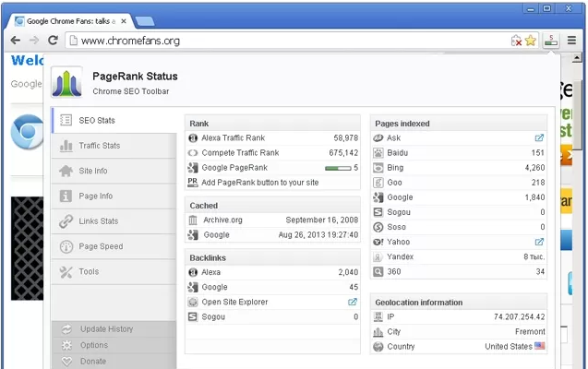Viewport: 588px width, 369px height.
Task: Click the Chrome logo image on webpage
Action: pos(28,132)
